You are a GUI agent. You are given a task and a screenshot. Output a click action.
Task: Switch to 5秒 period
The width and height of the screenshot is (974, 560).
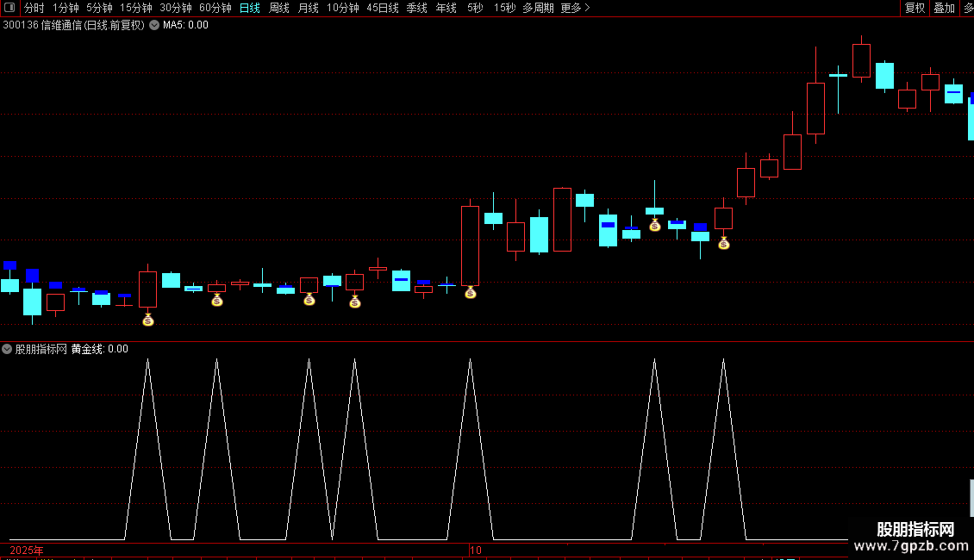pyautogui.click(x=475, y=8)
